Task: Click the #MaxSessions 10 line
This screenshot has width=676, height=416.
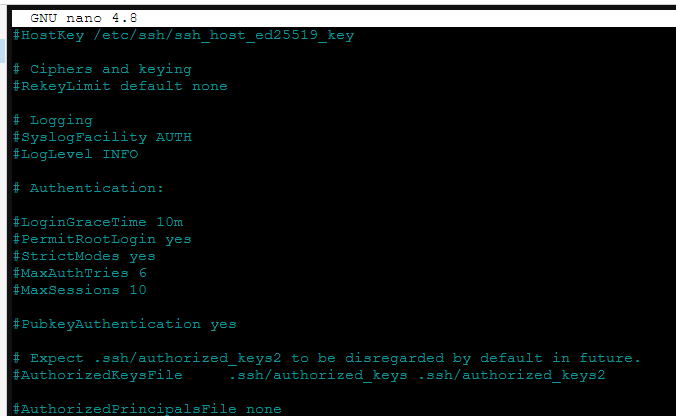Action: pyautogui.click(x=80, y=290)
